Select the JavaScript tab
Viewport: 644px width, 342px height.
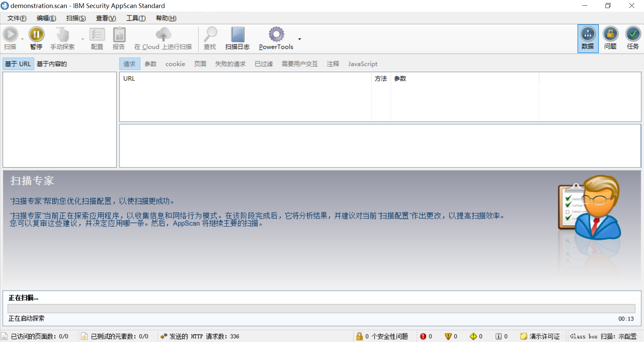pyautogui.click(x=363, y=64)
